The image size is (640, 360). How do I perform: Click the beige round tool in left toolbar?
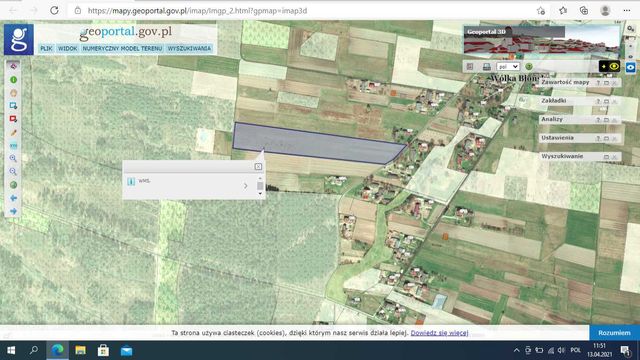[13, 93]
